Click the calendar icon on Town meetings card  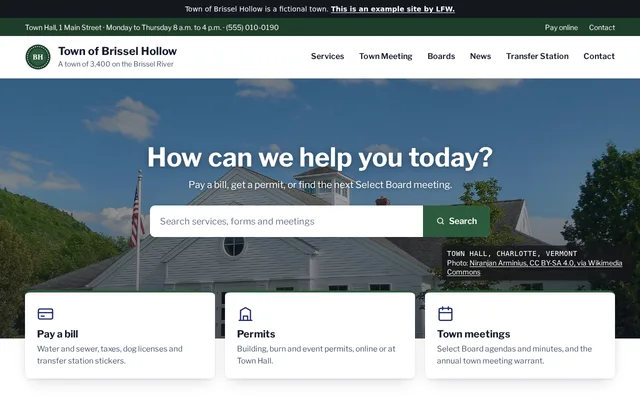coord(445,314)
